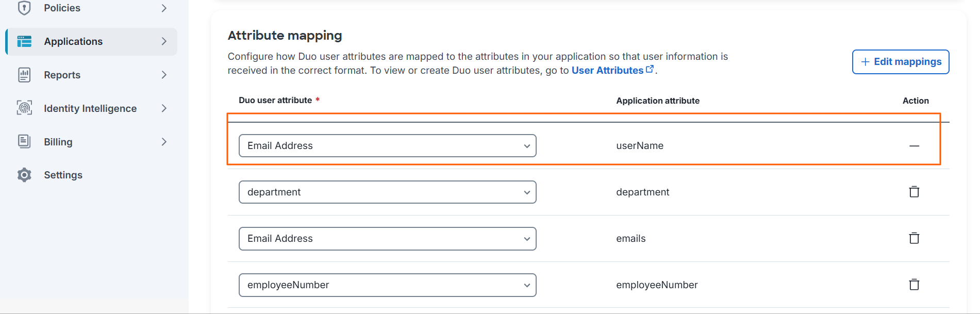Screen dimensions: 980x314
Task: Expand the Identity Intelligence chevron
Action: [164, 108]
